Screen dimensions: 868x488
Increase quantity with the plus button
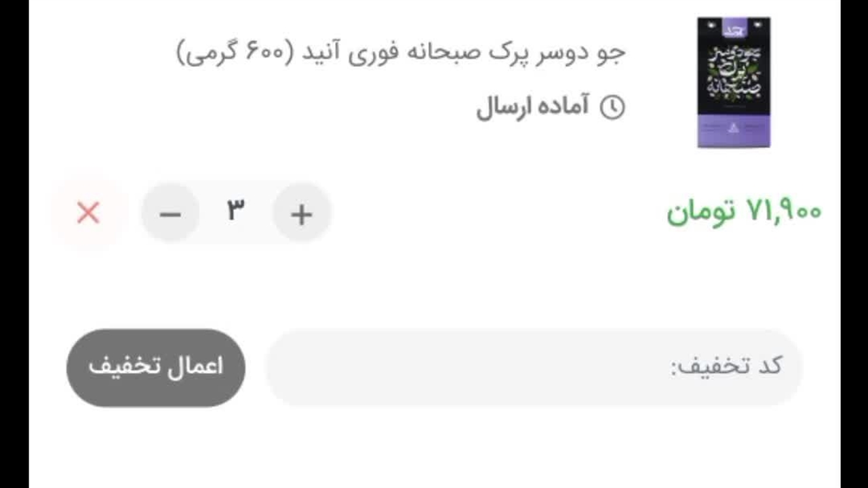coord(302,213)
